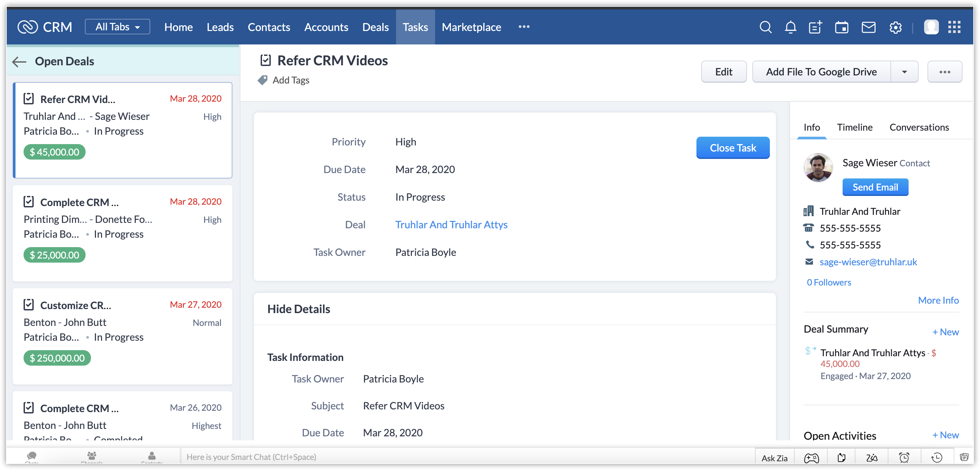Screen dimensions: 980x470
Task: Check the Mar 26 Complete CRM task checkbox
Action: (x=29, y=408)
